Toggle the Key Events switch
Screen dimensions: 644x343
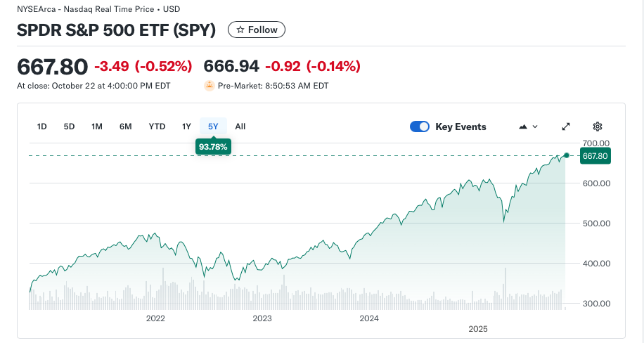click(x=420, y=127)
